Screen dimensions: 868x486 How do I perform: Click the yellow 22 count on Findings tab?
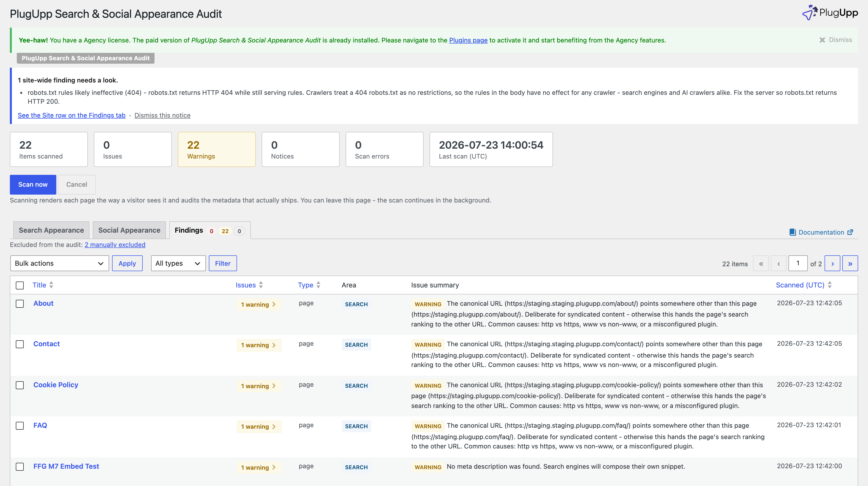225,231
